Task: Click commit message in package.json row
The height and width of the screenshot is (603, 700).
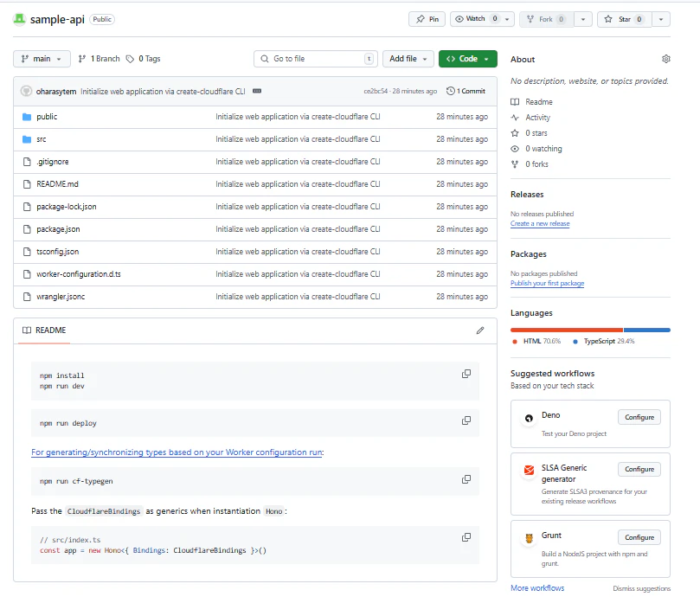Action: click(x=298, y=229)
